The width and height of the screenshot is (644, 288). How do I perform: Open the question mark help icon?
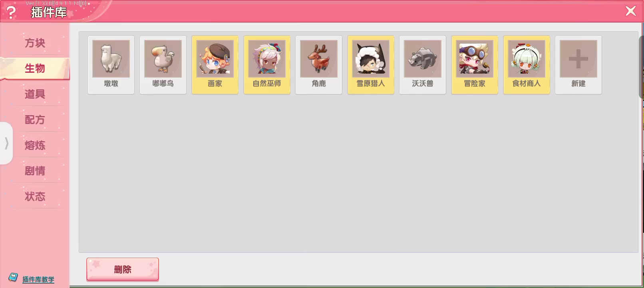(x=11, y=12)
